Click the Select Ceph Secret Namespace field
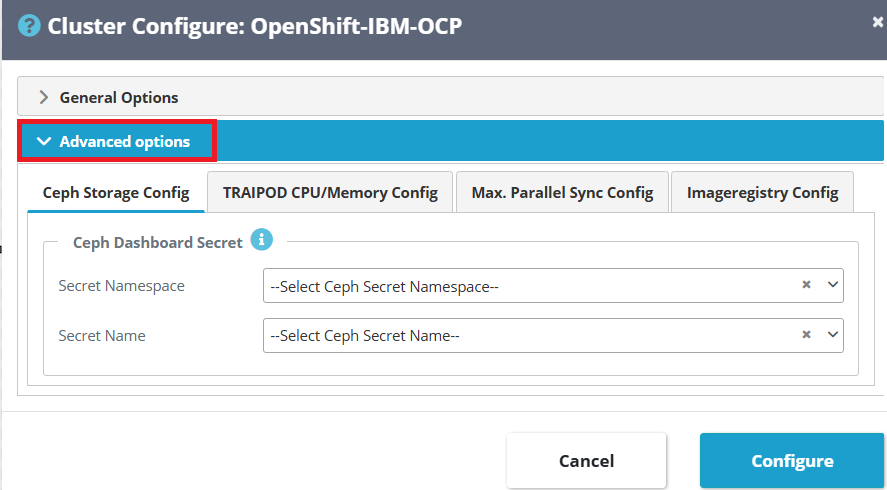 553,286
